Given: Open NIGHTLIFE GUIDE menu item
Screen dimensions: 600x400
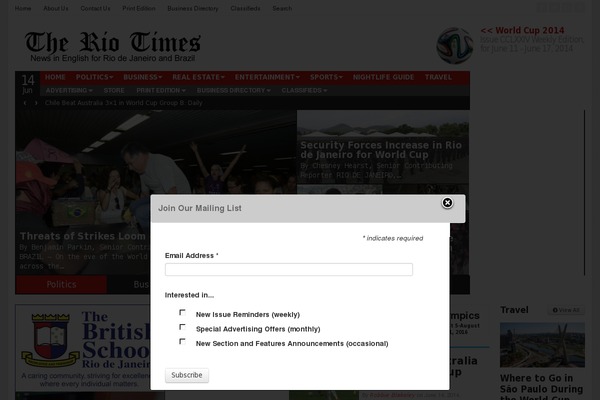Looking at the screenshot, I should click(x=383, y=77).
